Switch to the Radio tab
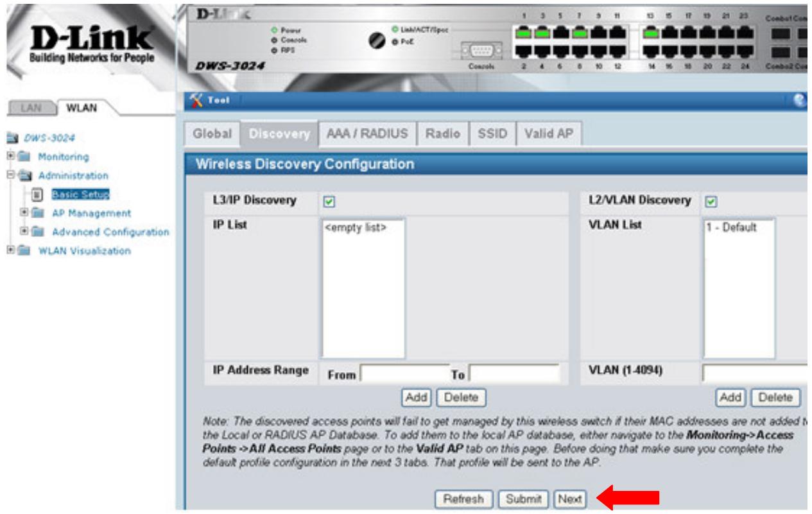Image resolution: width=812 pixels, height=514 pixels. pos(444,134)
